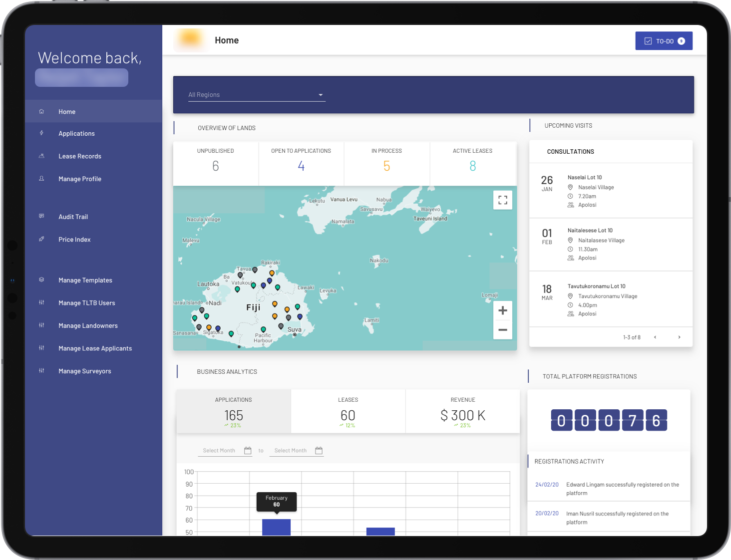The height and width of the screenshot is (560, 731).
Task: Toggle fullscreen on the map
Action: coord(503,200)
